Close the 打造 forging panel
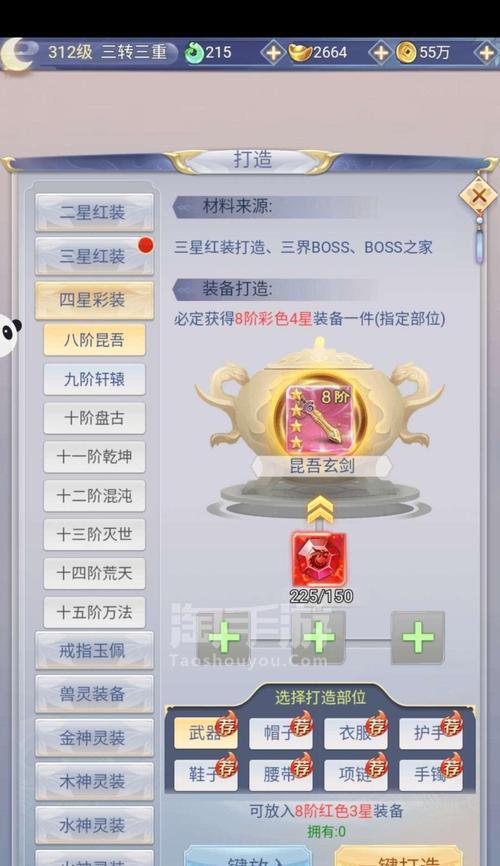This screenshot has height=866, width=500. pos(478,195)
